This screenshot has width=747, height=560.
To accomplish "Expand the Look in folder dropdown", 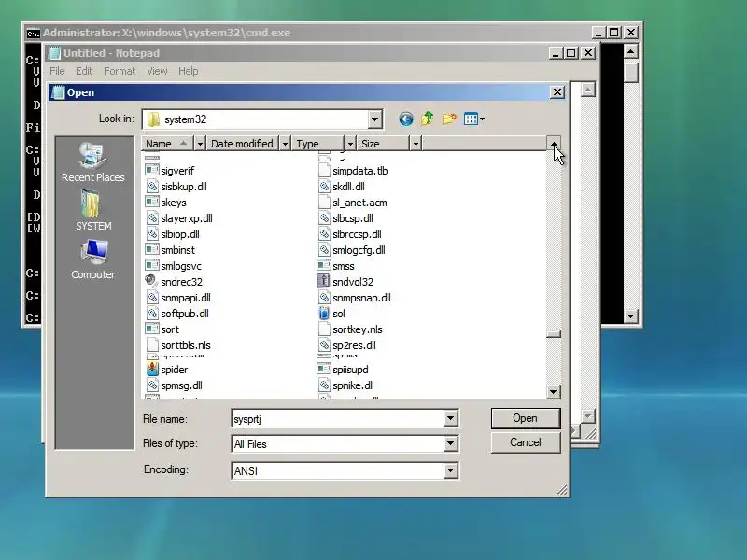I will (375, 119).
